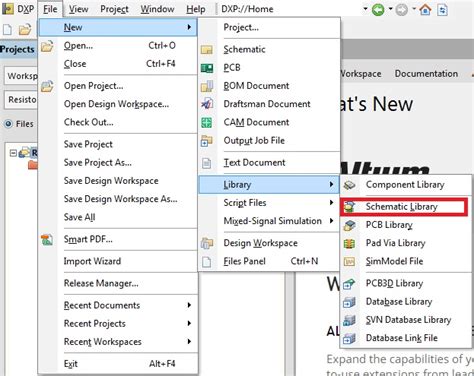Viewport: 474px width, 376px height.
Task: Launch the Import Wizard
Action: [118, 261]
